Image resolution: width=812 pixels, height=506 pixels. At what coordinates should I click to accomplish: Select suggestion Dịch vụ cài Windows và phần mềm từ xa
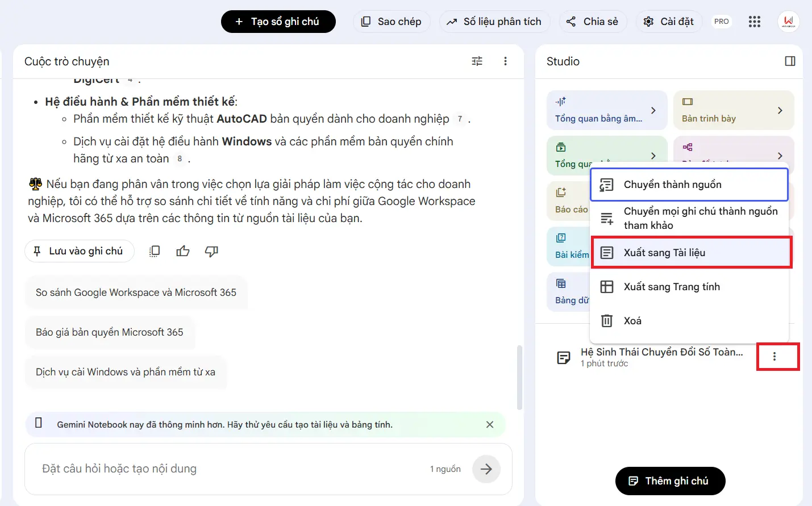click(x=126, y=372)
